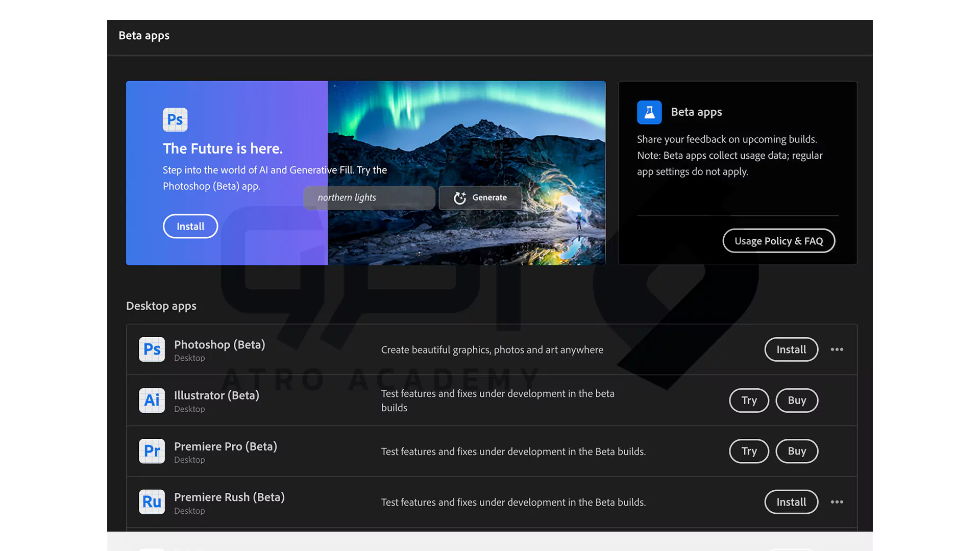This screenshot has width=980, height=551.
Task: Click the Desktop apps section heading
Action: coord(161,306)
